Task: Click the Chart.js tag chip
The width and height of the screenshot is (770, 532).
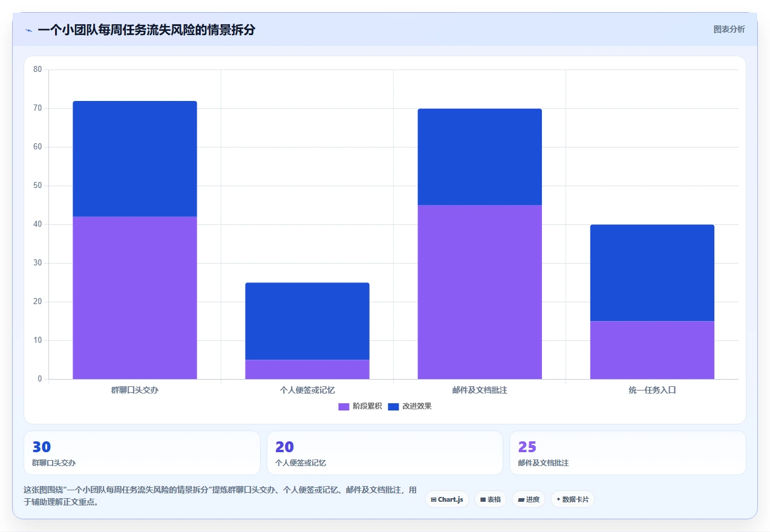Action: [447, 499]
